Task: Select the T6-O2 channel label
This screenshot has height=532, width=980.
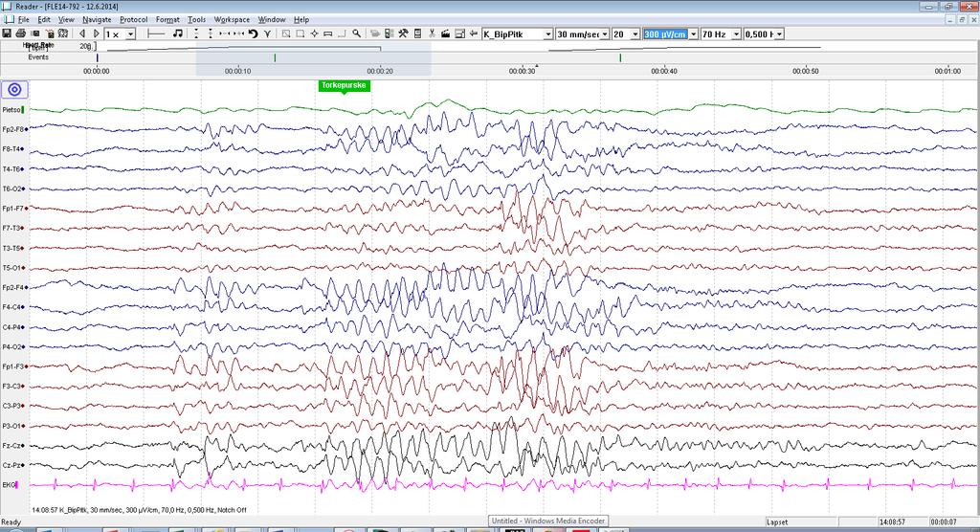Action: [x=13, y=188]
